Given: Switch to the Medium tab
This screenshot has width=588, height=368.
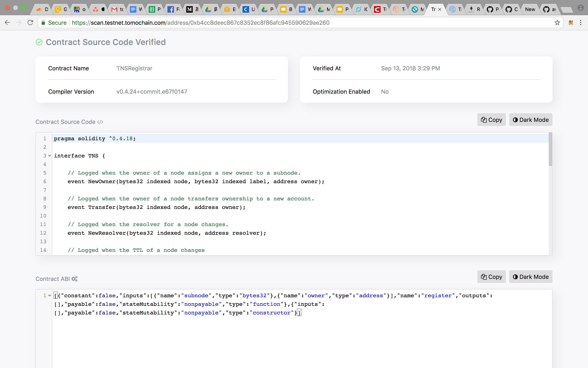Looking at the screenshot, I should pos(193,9).
